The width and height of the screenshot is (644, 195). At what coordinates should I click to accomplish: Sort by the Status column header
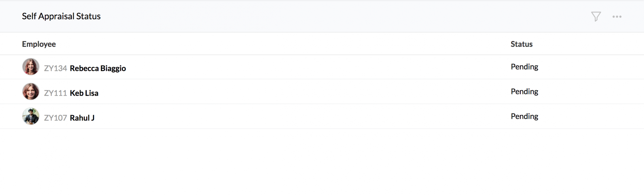(521, 44)
